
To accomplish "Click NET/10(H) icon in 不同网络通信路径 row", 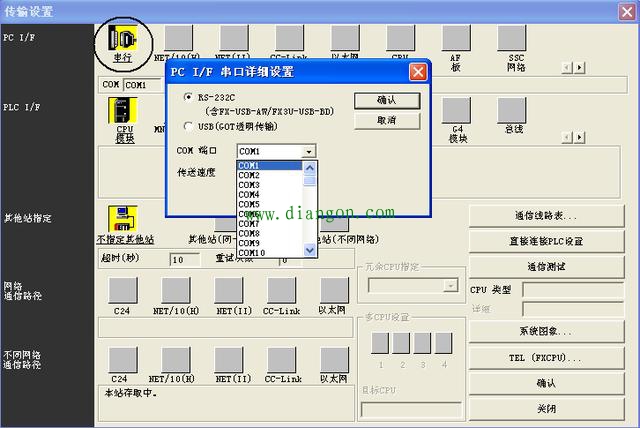I will 176,360.
